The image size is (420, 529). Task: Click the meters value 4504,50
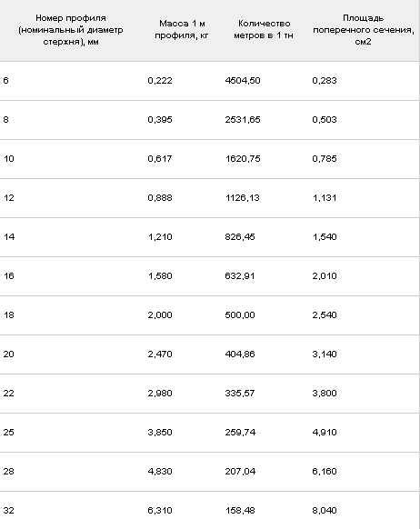243,81
